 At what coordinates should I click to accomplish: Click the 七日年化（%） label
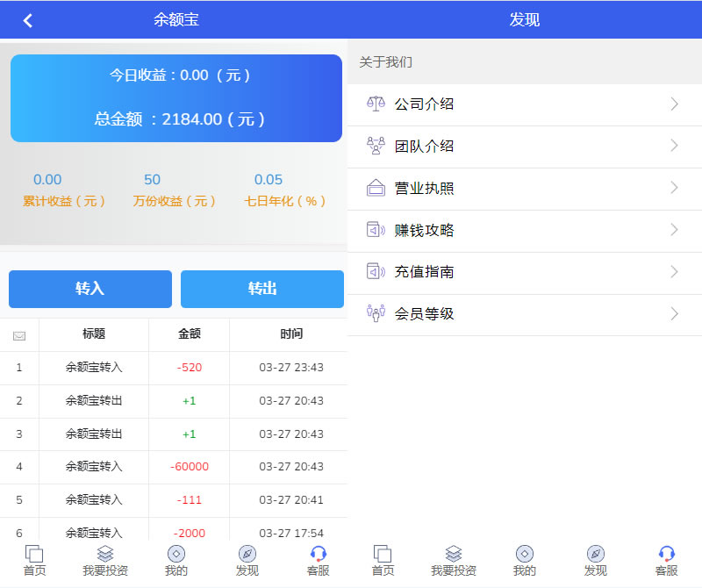pyautogui.click(x=284, y=201)
